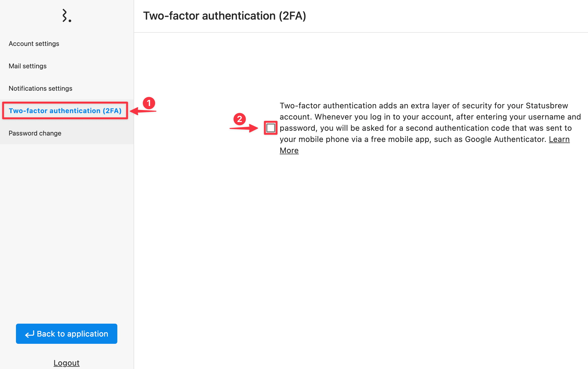
Task: Click the Statusbrew logo icon
Action: (67, 16)
